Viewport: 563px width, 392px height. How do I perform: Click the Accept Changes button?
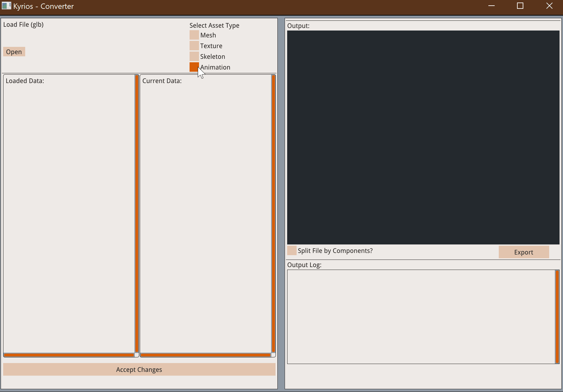[x=139, y=369]
